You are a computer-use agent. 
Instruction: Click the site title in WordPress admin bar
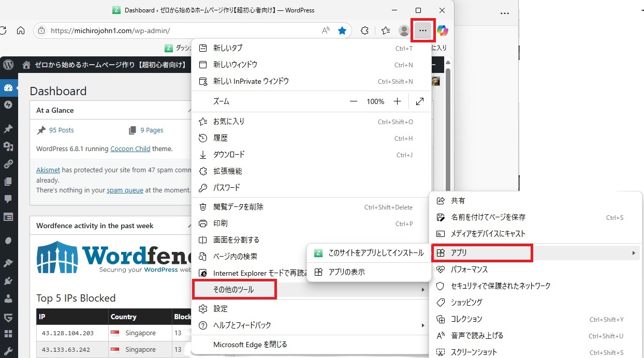point(110,65)
